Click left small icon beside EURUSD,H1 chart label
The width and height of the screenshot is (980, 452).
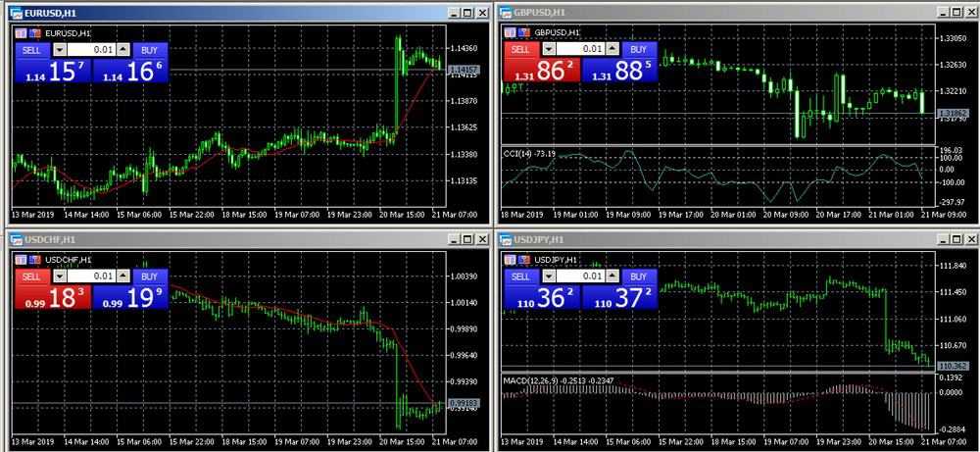point(22,32)
